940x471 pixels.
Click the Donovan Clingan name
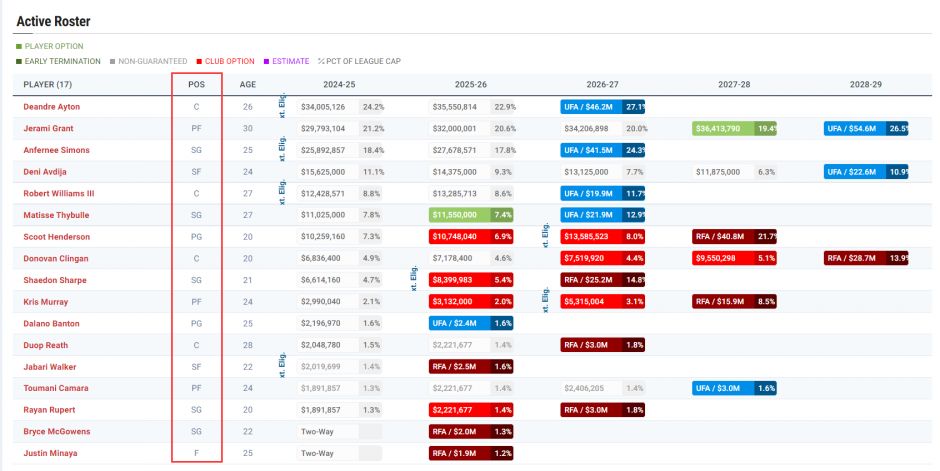tap(56, 258)
